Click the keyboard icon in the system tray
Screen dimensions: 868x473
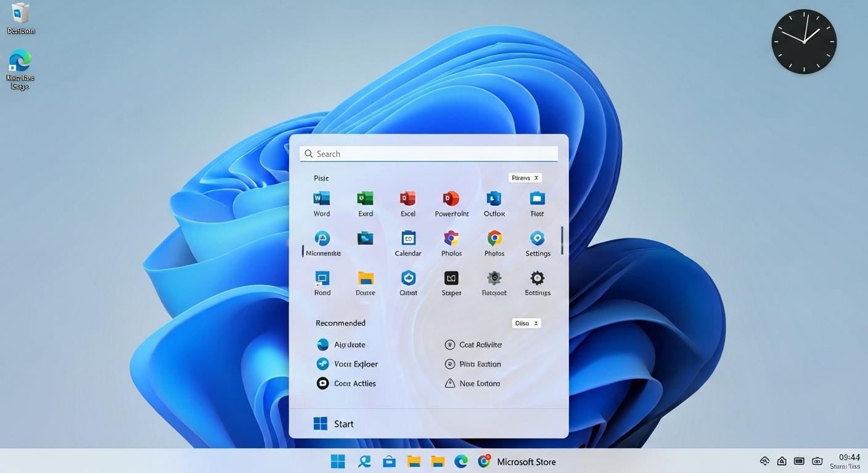(798, 460)
